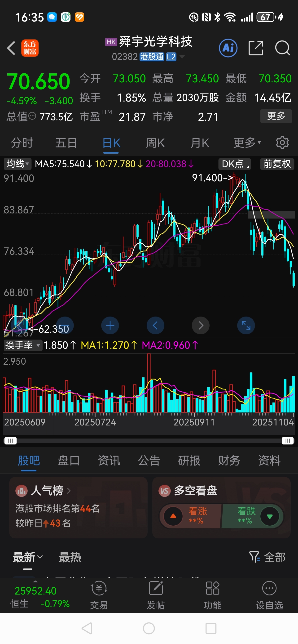Tap the 25952.40 恒生 index value
This screenshot has width=298, height=644.
click(x=35, y=591)
